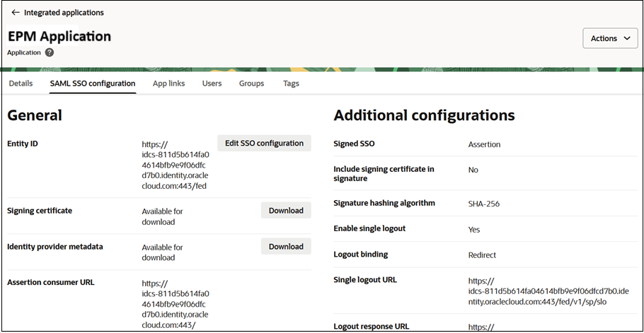Viewport: 644px width, 333px height.
Task: Click the back arrow icon
Action: coord(16,12)
